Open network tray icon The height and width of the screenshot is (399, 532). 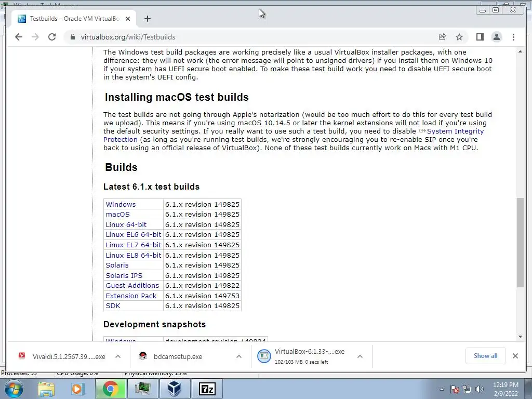click(x=467, y=389)
